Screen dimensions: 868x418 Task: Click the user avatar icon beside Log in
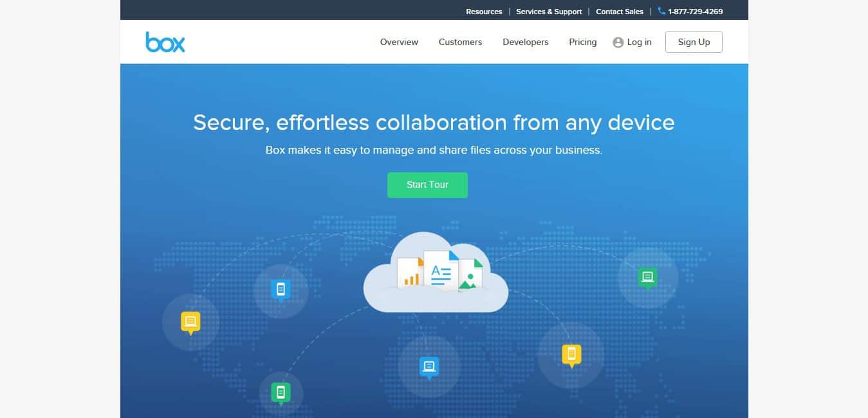618,42
